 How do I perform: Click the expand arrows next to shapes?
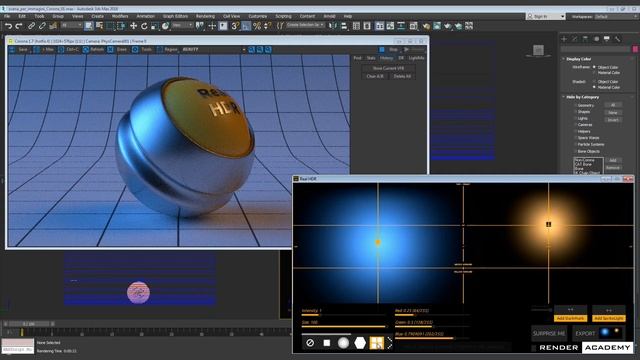389,343
